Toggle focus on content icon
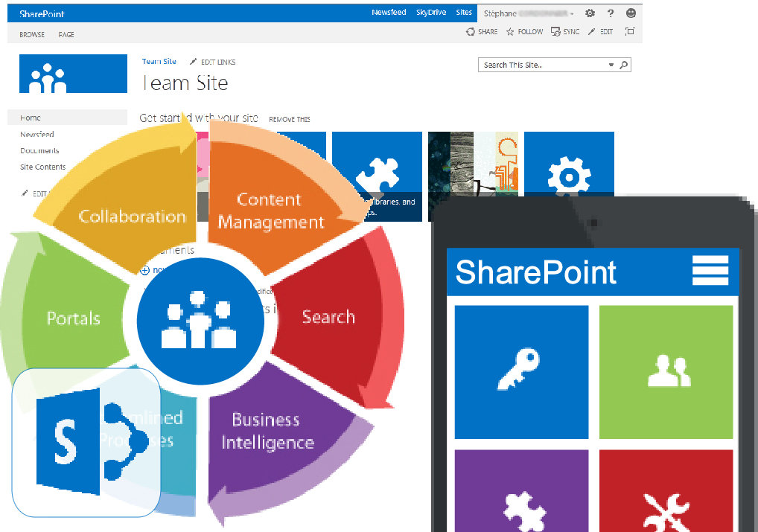Image resolution: width=758 pixels, height=532 pixels. click(x=629, y=31)
